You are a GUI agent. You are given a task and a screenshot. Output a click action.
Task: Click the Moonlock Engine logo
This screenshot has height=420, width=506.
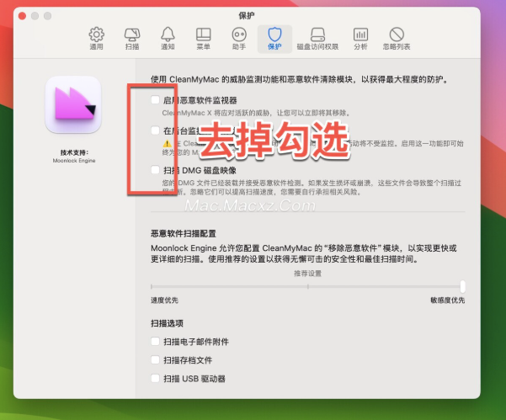coord(73,104)
